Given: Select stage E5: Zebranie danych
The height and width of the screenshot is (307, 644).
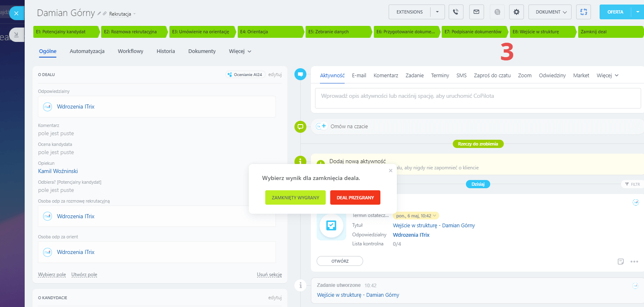Looking at the screenshot, I should tap(338, 32).
